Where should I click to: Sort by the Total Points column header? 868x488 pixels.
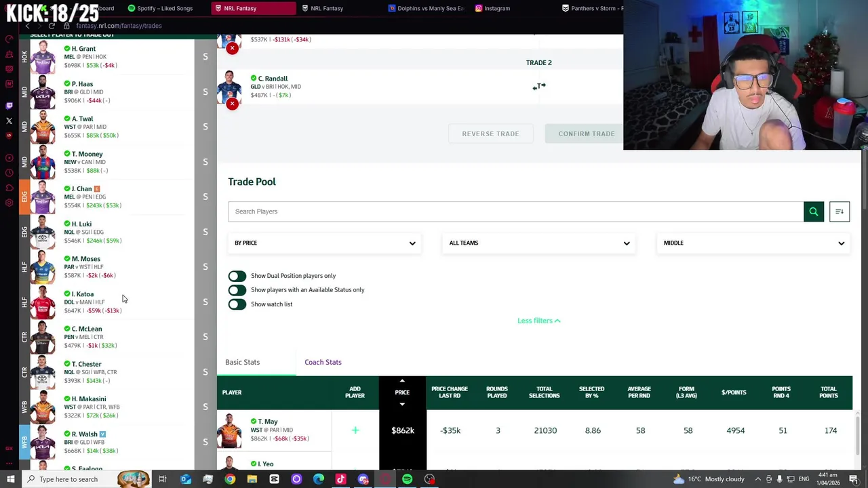(829, 392)
